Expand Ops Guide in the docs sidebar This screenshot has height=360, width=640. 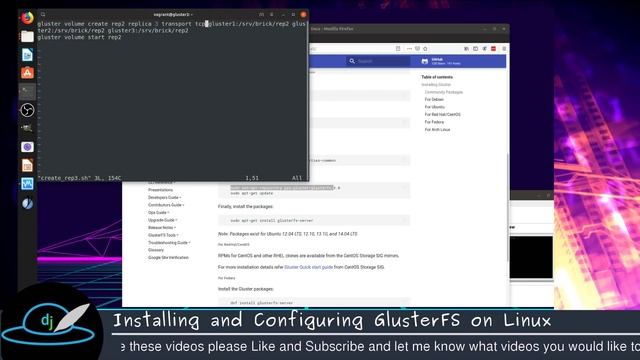coord(158,213)
